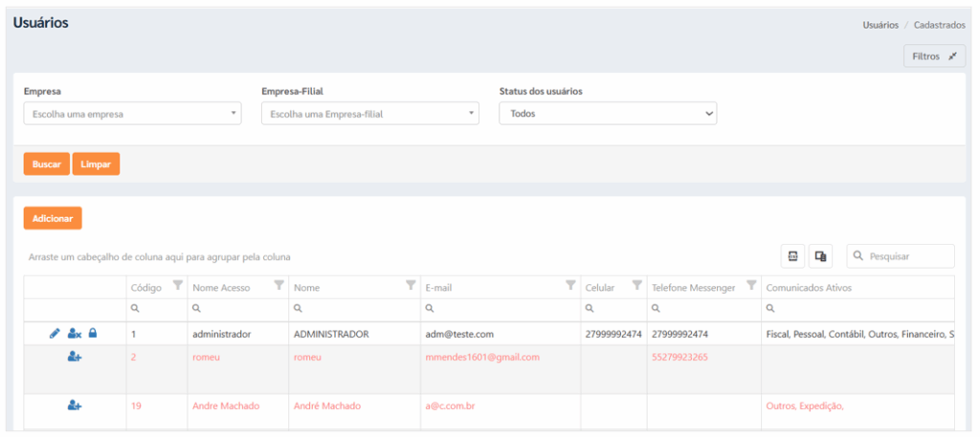Focus the Pesquisar search field

901,256
